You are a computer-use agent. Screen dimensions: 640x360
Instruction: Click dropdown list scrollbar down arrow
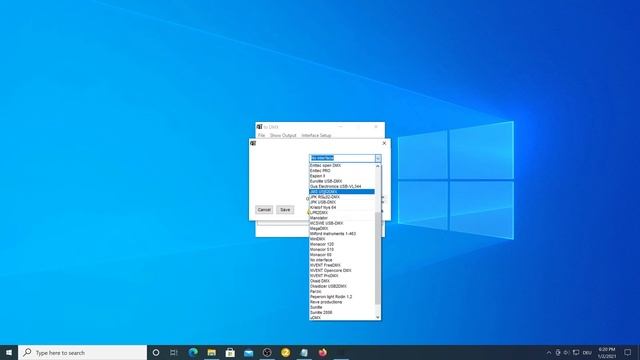[x=378, y=317]
